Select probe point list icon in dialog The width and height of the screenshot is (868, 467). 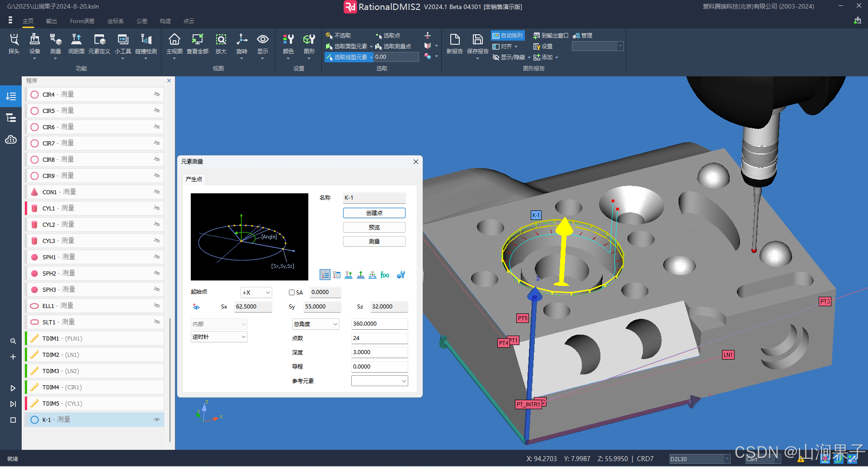pyautogui.click(x=325, y=275)
